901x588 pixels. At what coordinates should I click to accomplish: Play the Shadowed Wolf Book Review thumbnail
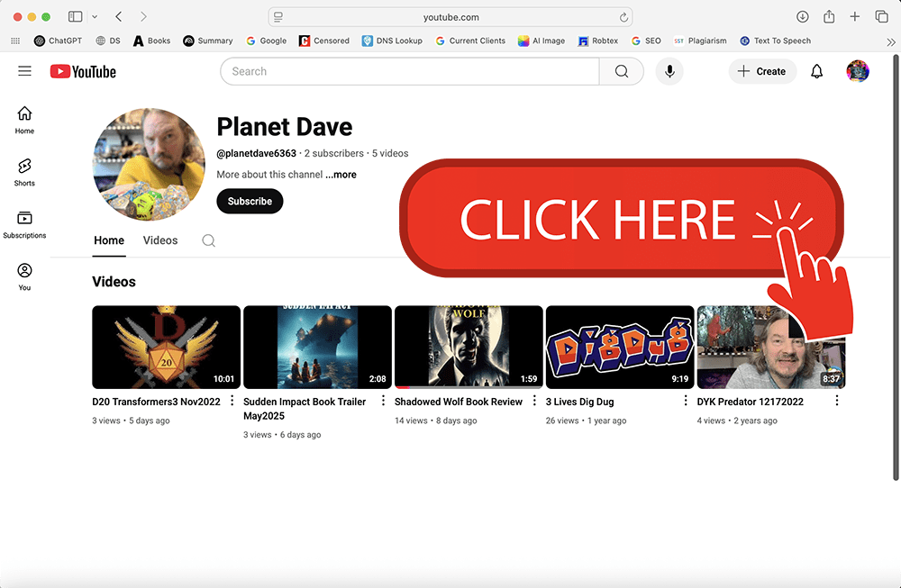469,347
